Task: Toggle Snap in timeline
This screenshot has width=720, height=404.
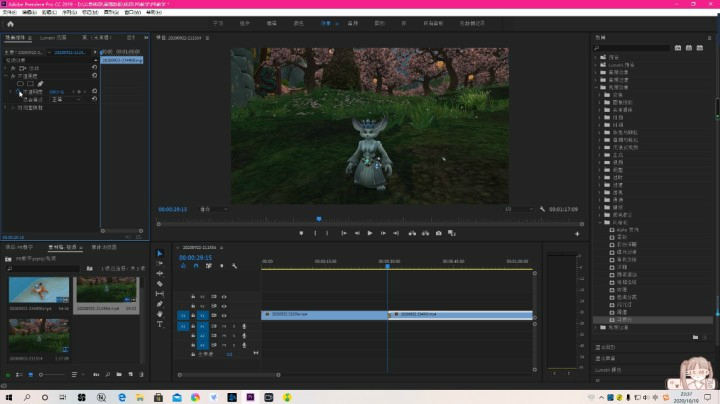Action: click(x=196, y=266)
